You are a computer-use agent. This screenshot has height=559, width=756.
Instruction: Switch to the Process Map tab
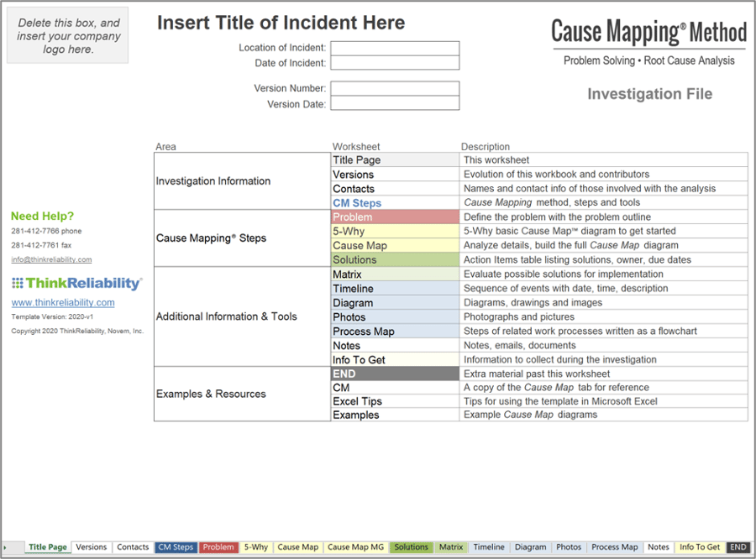pos(614,546)
